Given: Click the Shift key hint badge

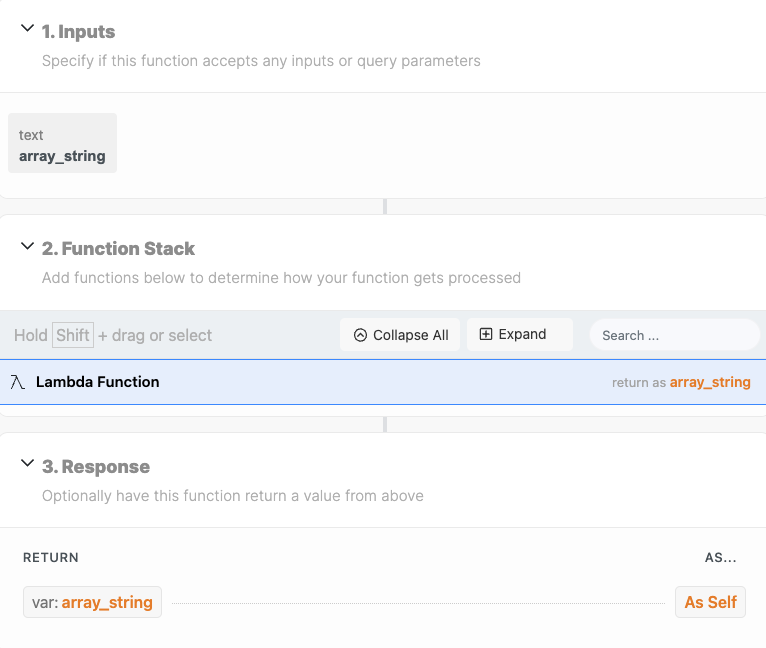Looking at the screenshot, I should (x=73, y=335).
